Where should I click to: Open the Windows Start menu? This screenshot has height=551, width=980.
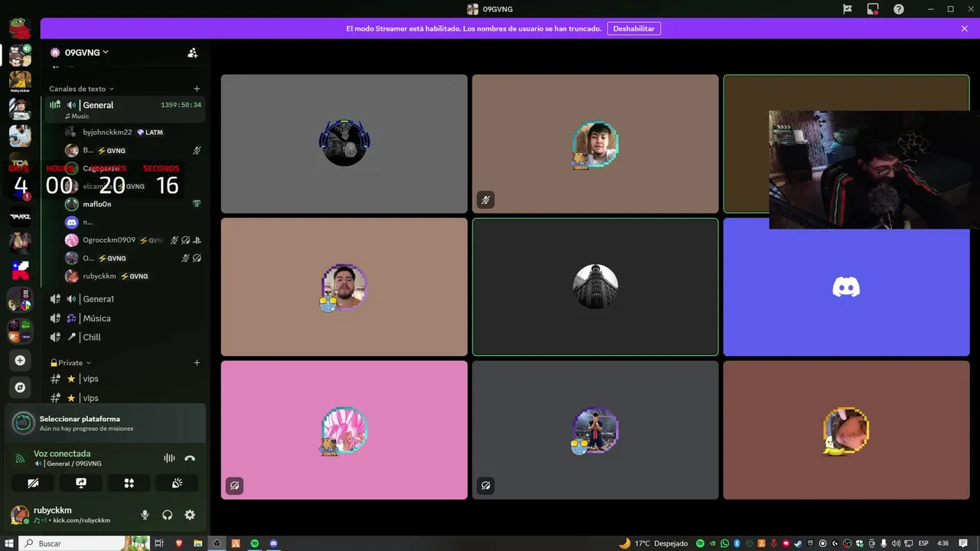coord(9,543)
